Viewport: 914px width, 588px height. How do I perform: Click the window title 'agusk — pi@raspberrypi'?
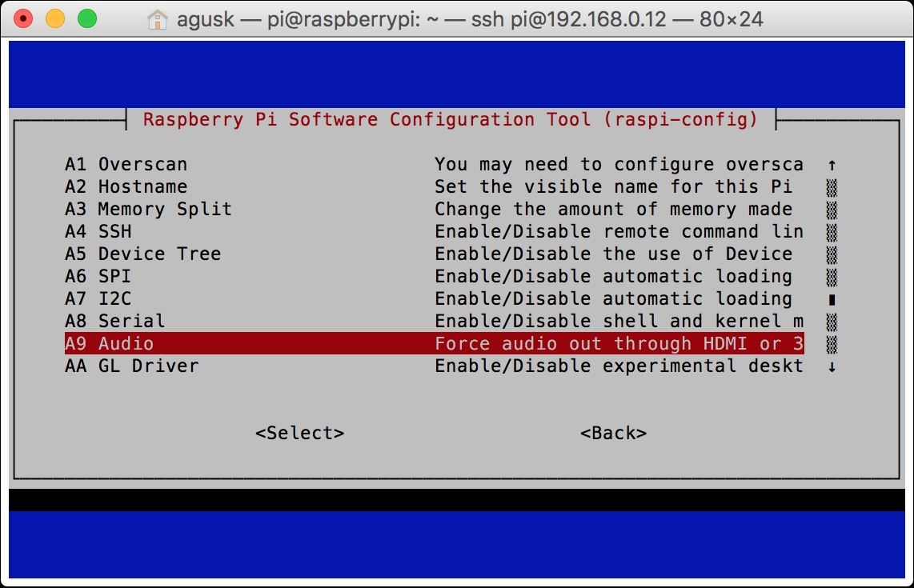470,19
